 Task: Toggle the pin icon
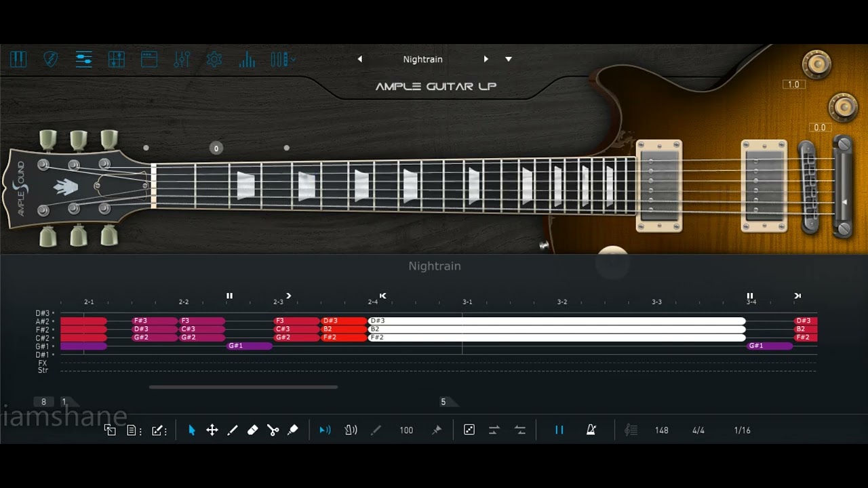click(x=437, y=430)
